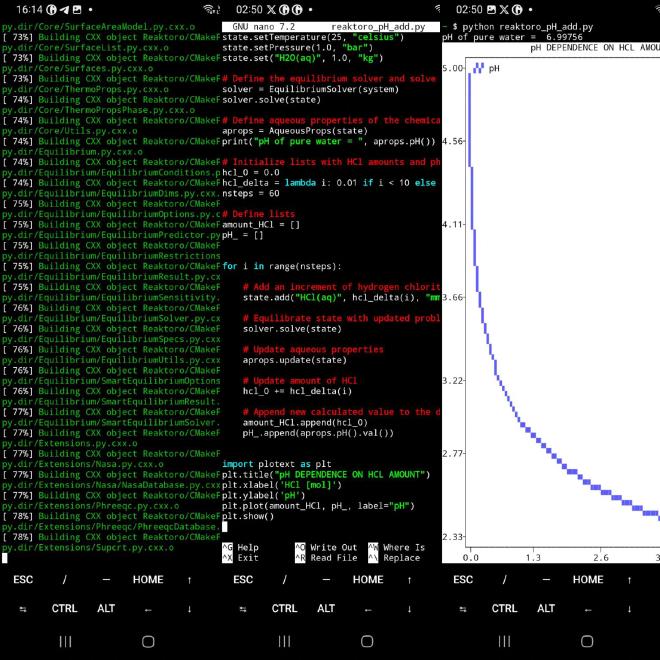Tap the recent apps icon in the left panel
Screen dimensions: 660x660
(65, 640)
